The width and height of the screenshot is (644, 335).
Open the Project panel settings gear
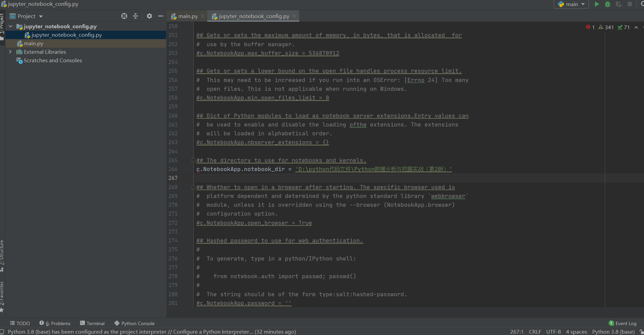[149, 16]
